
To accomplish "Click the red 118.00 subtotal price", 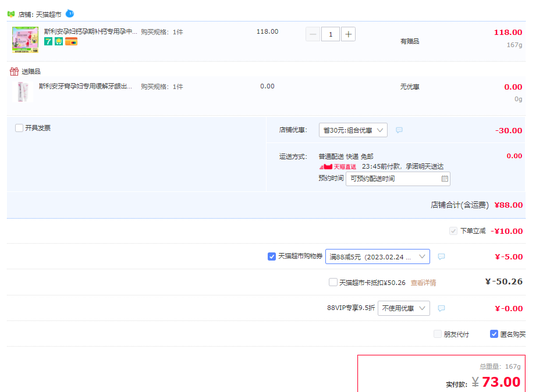I will [507, 33].
